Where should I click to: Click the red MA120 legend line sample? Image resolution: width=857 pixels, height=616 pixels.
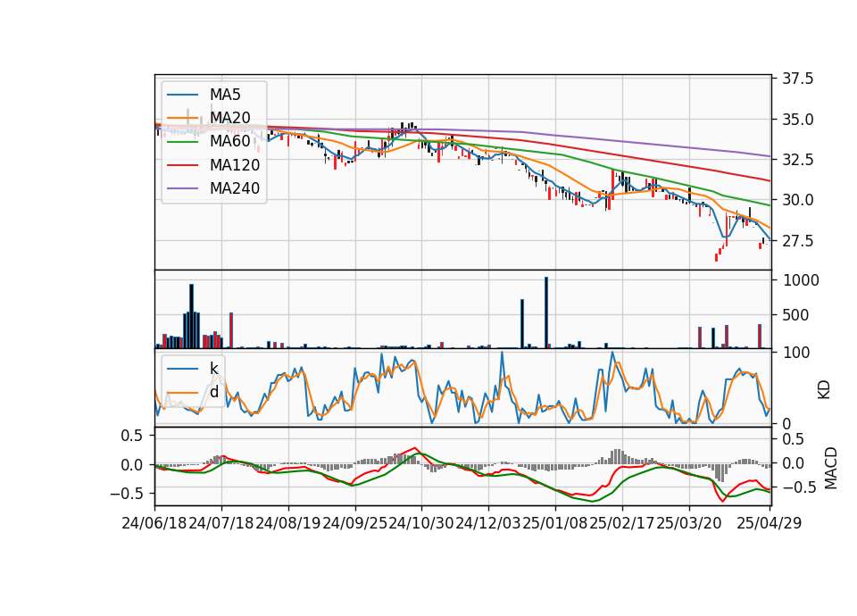tap(183, 166)
